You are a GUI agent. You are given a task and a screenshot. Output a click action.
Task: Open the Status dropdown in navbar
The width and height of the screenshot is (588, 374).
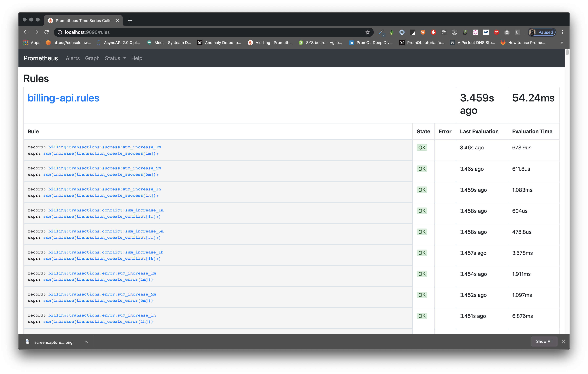click(115, 58)
